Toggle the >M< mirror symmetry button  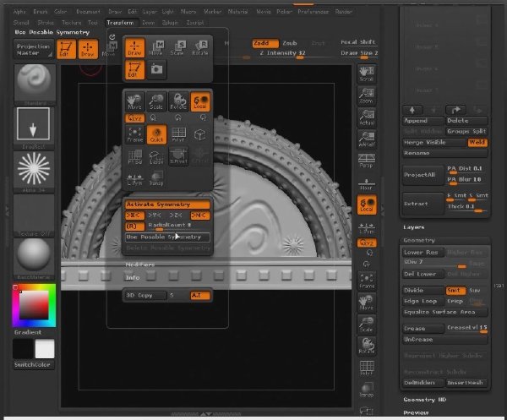(x=199, y=215)
